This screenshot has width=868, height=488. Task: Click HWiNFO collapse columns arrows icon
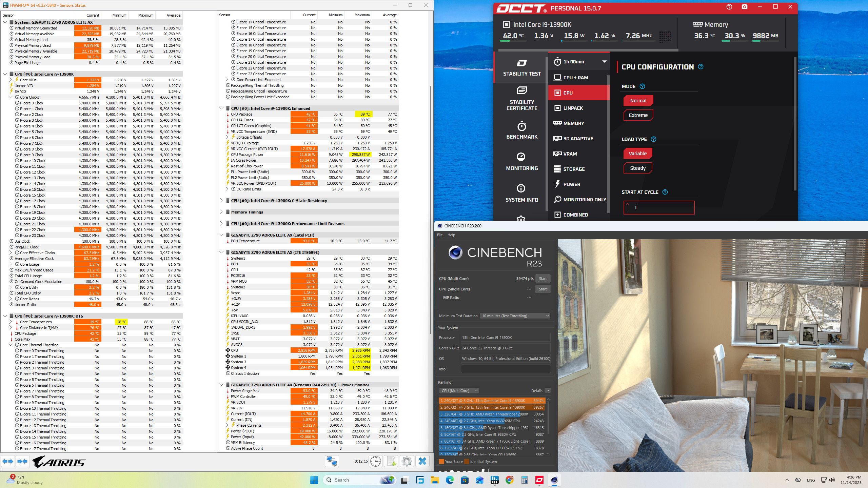22,461
